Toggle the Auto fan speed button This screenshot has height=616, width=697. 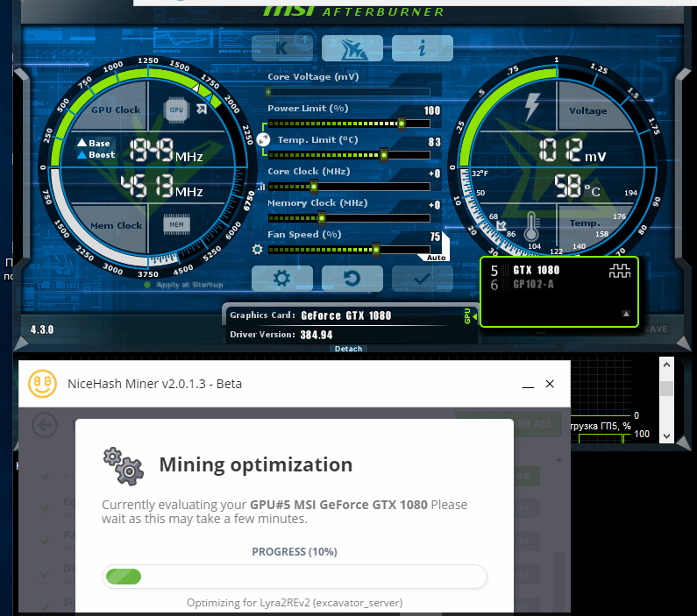pyautogui.click(x=436, y=258)
